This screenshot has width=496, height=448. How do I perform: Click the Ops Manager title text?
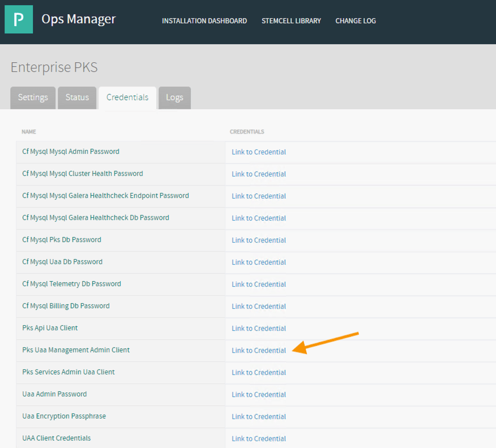point(78,19)
